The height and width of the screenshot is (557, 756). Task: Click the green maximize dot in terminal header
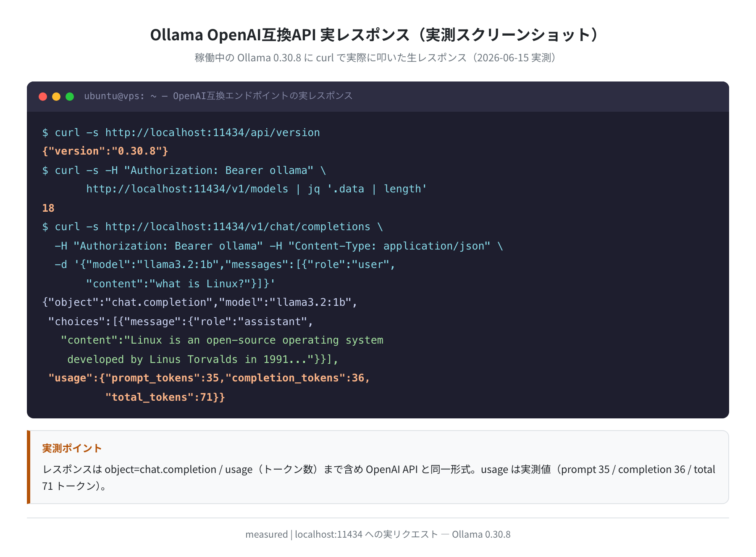click(70, 97)
